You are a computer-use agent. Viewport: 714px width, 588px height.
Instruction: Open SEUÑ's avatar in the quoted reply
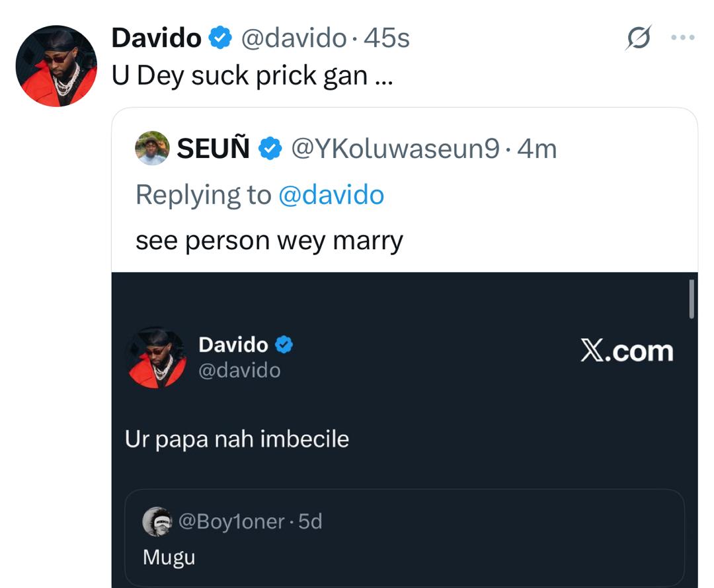[x=152, y=149]
